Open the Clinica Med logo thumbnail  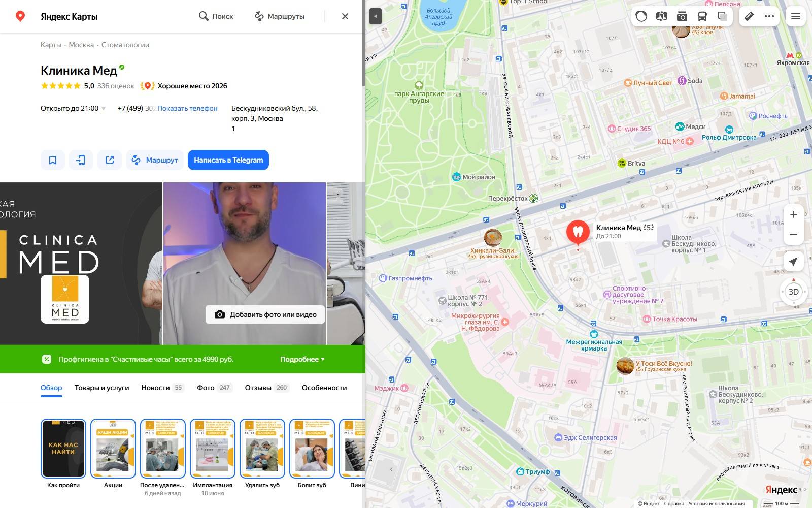65,299
